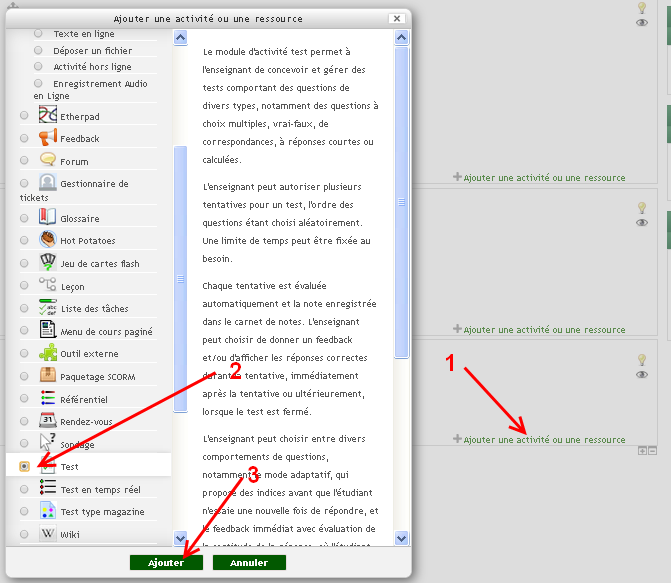Screen dimensions: 671x583
Task: Select the Activité hors ligne radio button
Action: tap(38, 66)
